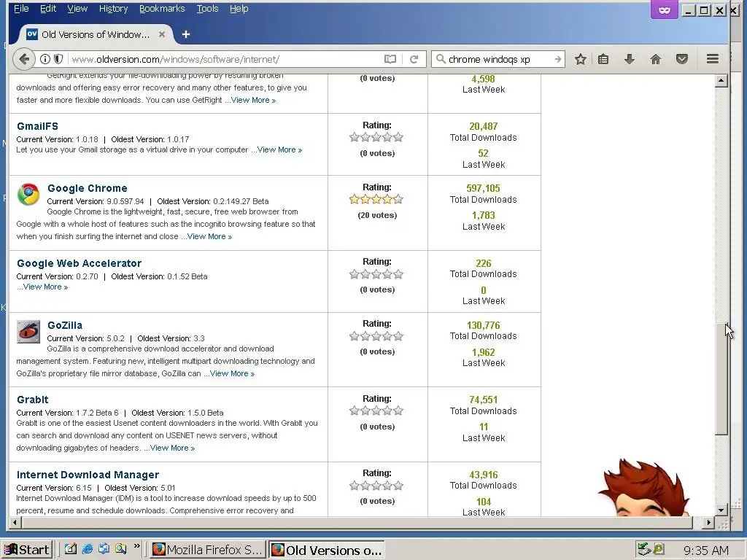Open the History menu
Image resolution: width=747 pixels, height=560 pixels.
tap(113, 9)
